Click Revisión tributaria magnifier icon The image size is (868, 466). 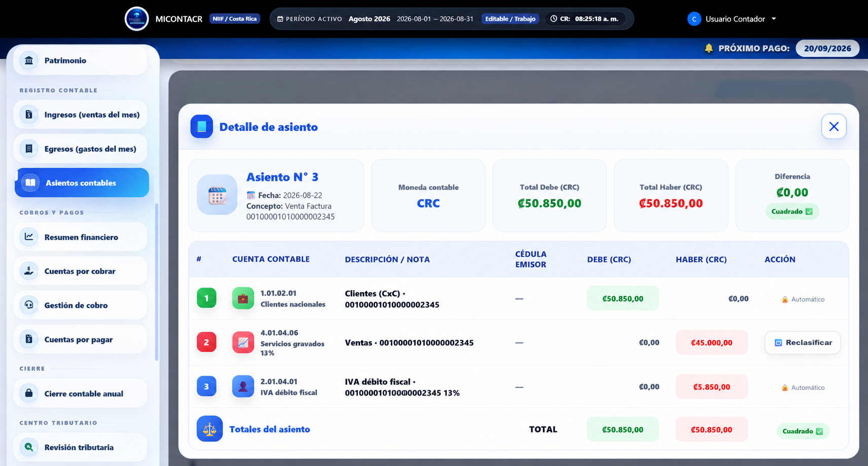coord(29,447)
